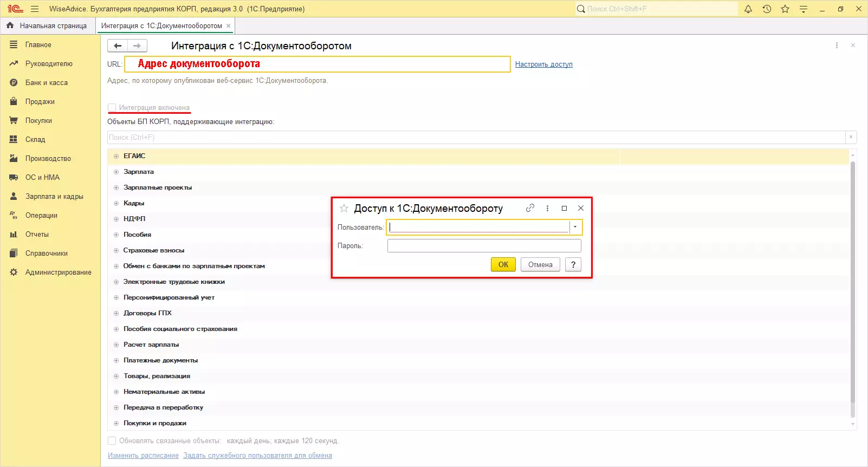Click the Отмена button
This screenshot has width=868, height=467.
pos(540,264)
